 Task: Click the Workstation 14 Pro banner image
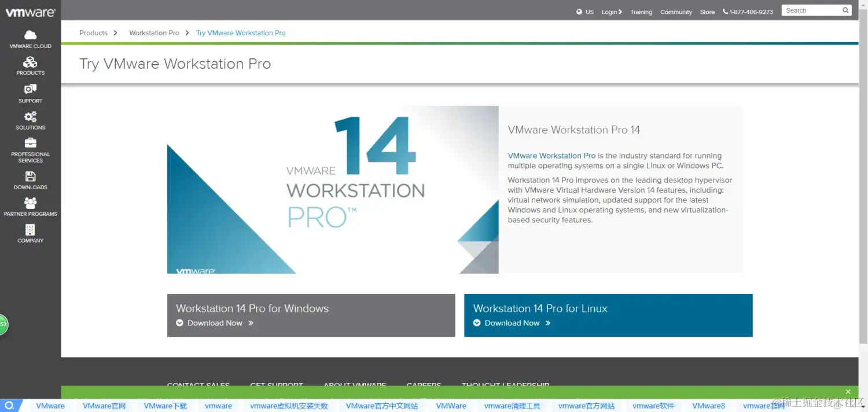pyautogui.click(x=333, y=190)
